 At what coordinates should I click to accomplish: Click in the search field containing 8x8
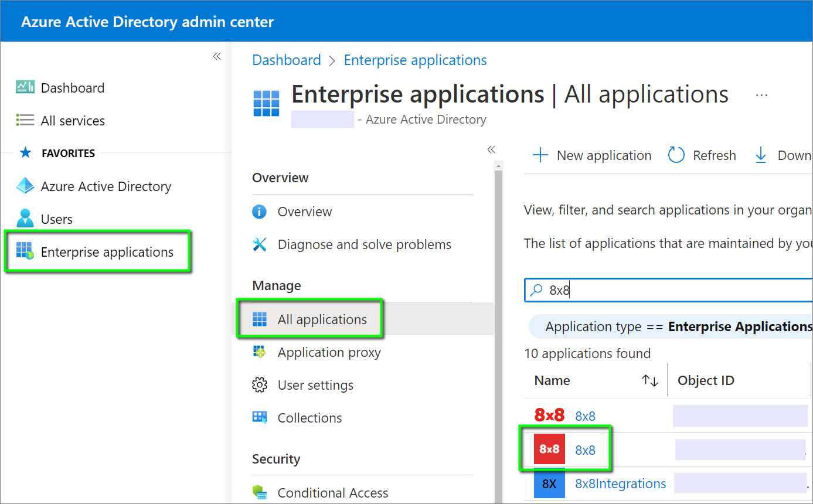[668, 290]
